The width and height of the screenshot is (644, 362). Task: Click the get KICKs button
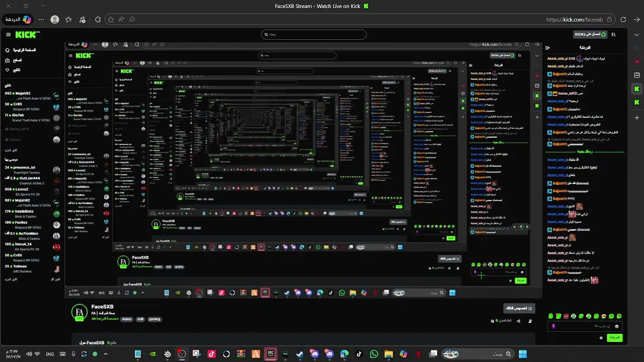(589, 35)
